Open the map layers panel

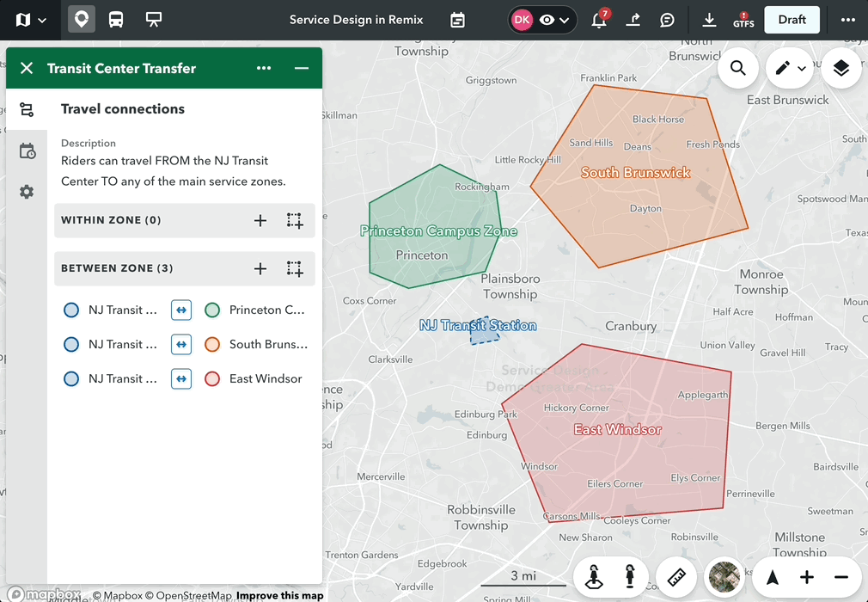(840, 69)
